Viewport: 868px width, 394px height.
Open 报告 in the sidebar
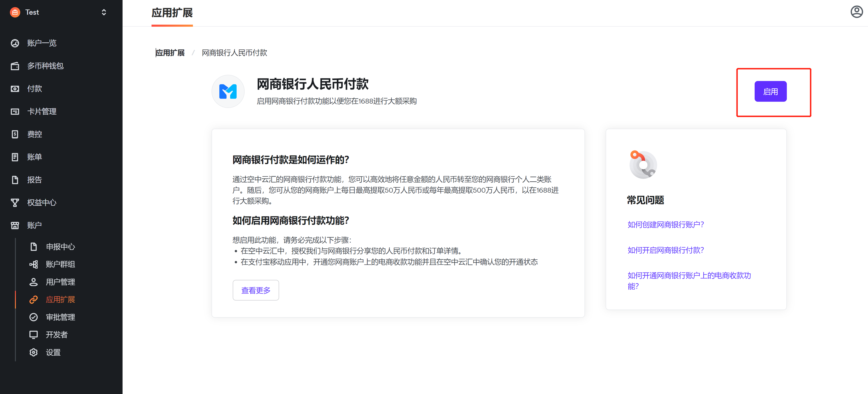(34, 180)
